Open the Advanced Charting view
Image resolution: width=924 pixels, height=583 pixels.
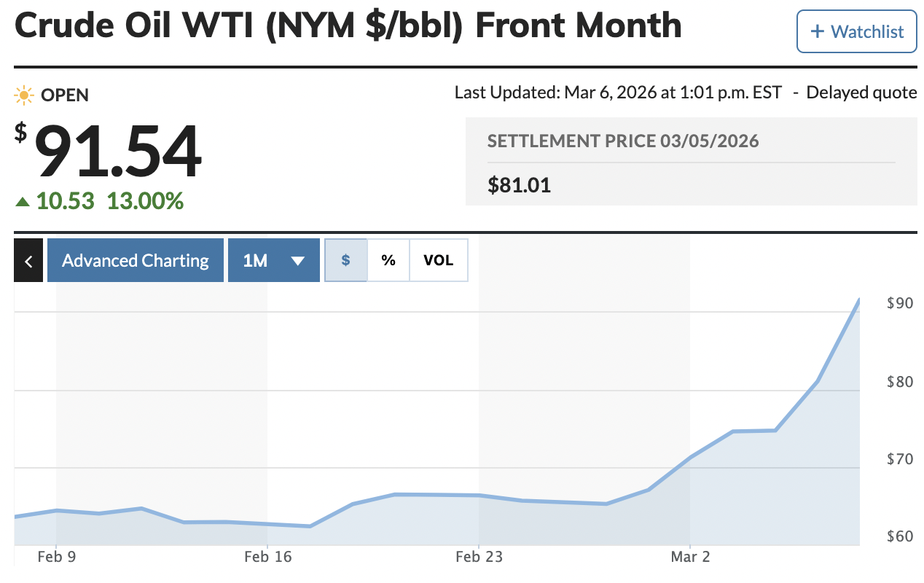135,260
